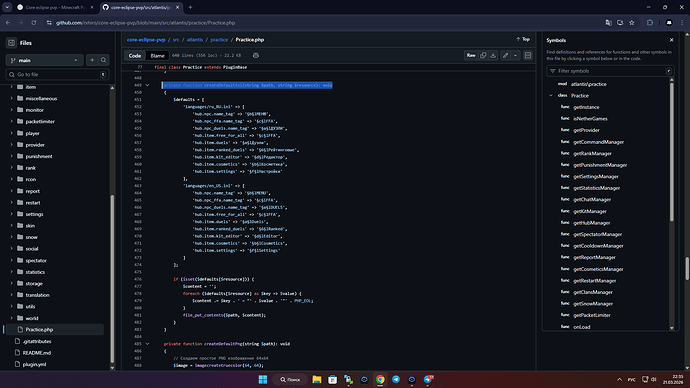This screenshot has height=388, width=690.
Task: Open more edit options dropdown arrow
Action: (515, 55)
